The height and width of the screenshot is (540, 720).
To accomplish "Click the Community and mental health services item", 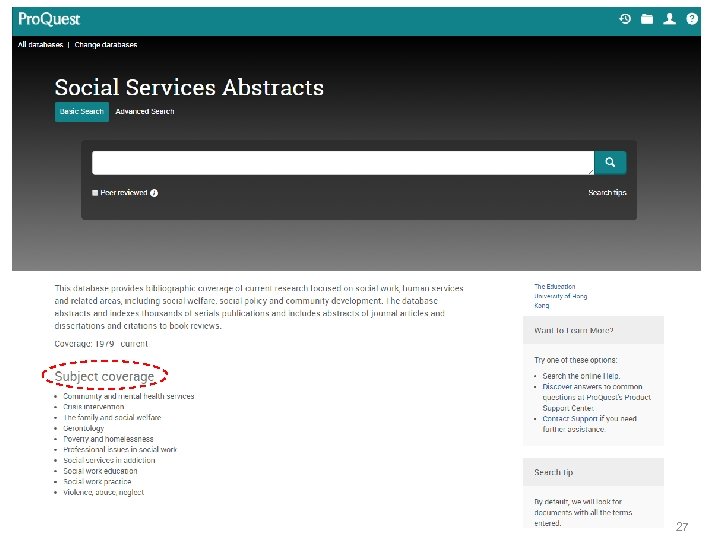I will pos(129,396).
